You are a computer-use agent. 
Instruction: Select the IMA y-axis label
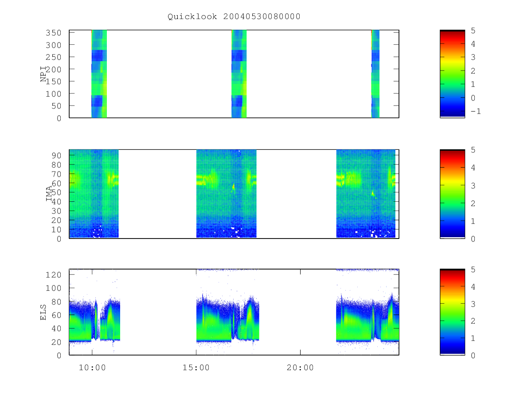click(49, 194)
